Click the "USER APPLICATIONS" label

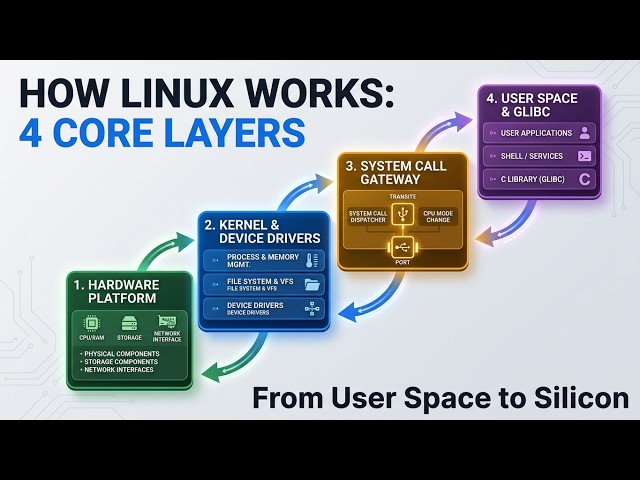point(536,133)
